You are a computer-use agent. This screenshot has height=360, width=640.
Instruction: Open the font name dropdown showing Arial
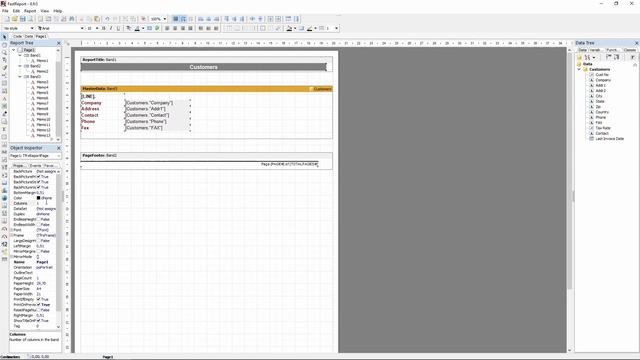(82, 28)
